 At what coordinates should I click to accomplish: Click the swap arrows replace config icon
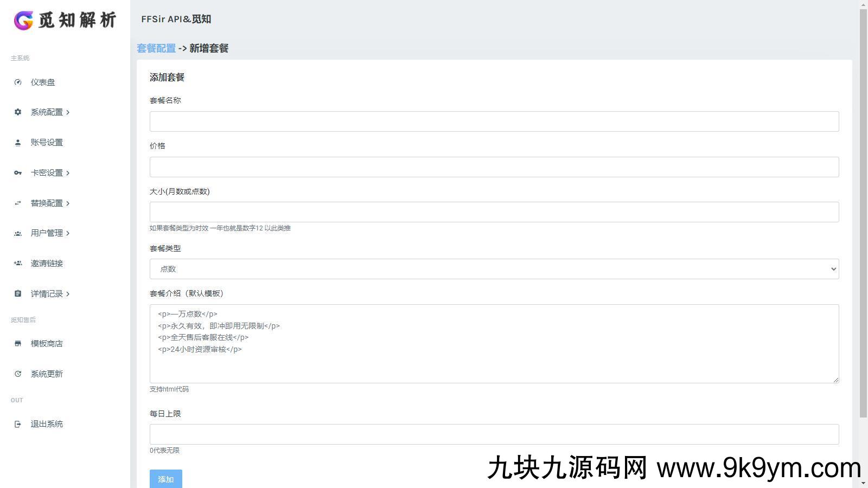coord(18,203)
